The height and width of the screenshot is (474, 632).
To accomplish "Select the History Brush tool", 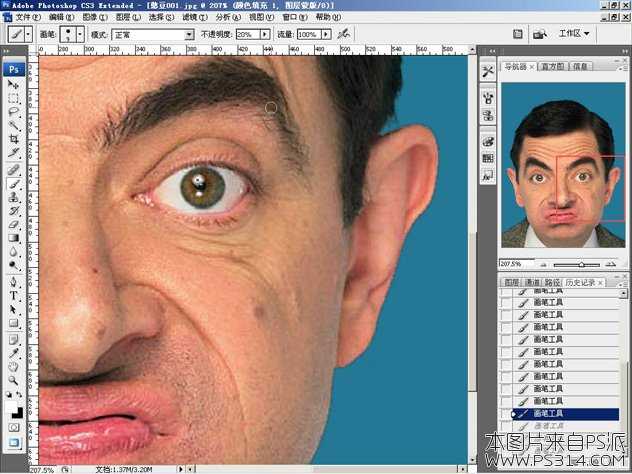I will (x=14, y=211).
